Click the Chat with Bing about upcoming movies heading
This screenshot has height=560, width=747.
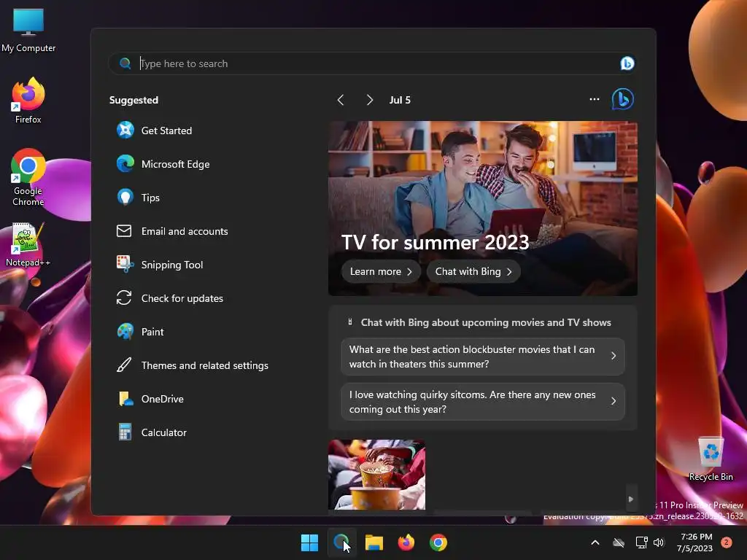485,322
